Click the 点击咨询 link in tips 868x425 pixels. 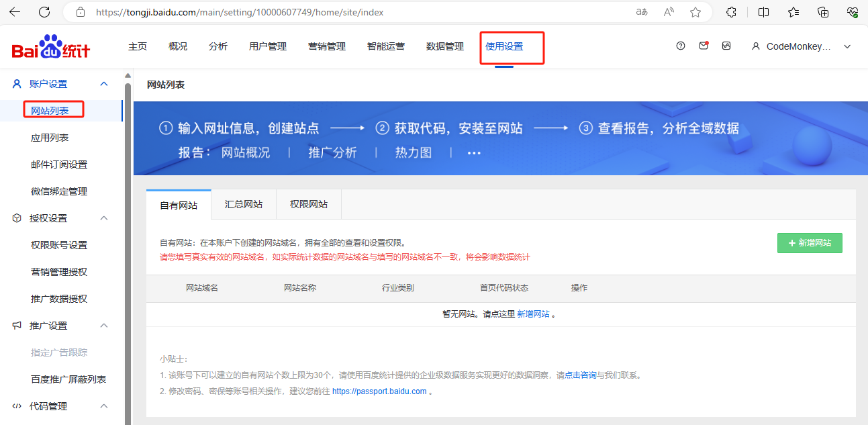580,375
